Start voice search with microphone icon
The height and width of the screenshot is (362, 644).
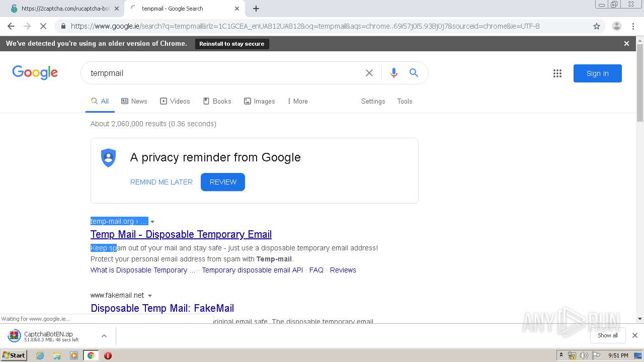pyautogui.click(x=394, y=73)
